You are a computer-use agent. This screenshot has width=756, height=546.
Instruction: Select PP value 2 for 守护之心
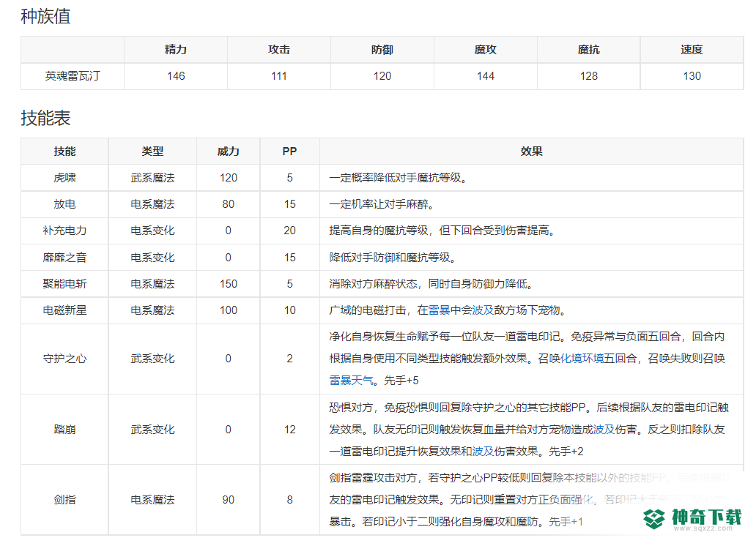[x=289, y=359]
